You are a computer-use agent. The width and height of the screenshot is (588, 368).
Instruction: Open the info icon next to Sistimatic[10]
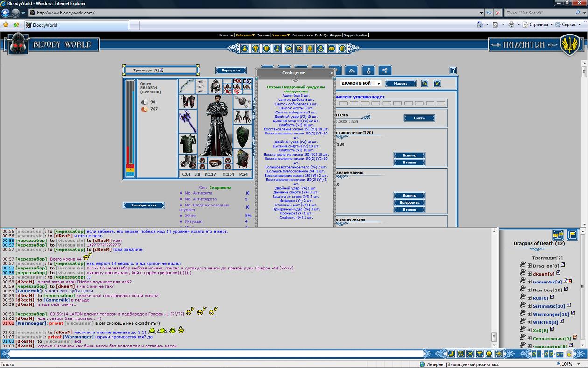click(568, 305)
